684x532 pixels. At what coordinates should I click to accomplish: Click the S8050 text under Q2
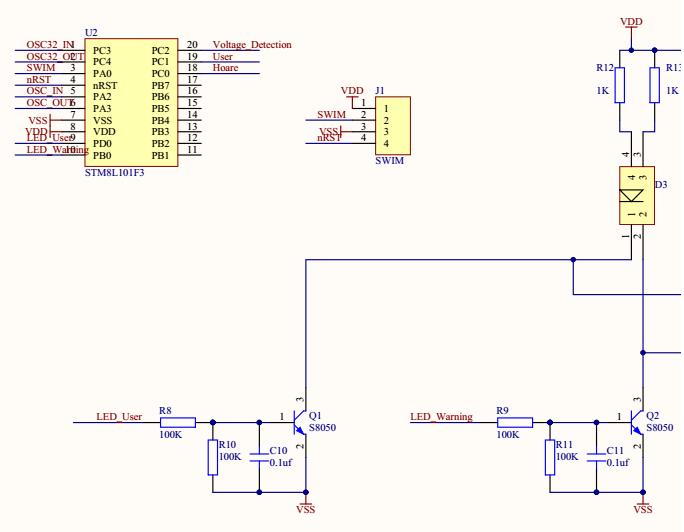[660, 428]
